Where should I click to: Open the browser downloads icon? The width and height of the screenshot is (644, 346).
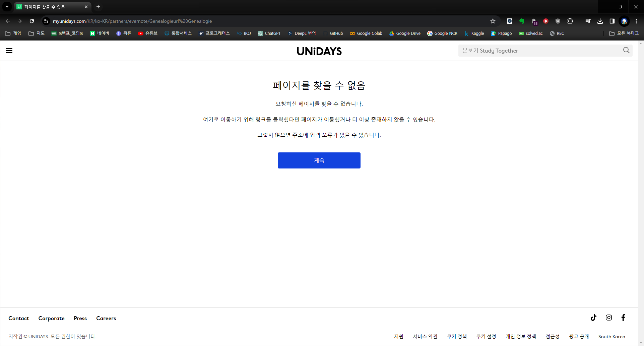click(x=600, y=21)
